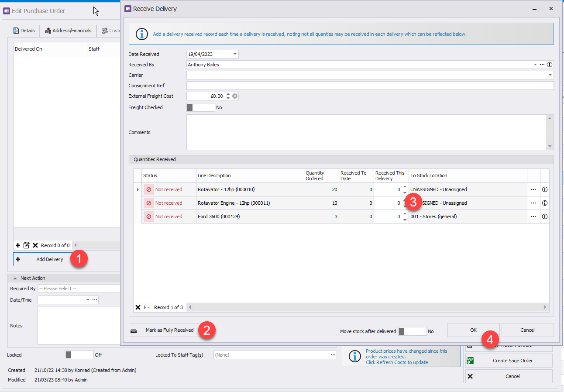
Task: Toggle the Freight Checked switch
Action: 201,107
